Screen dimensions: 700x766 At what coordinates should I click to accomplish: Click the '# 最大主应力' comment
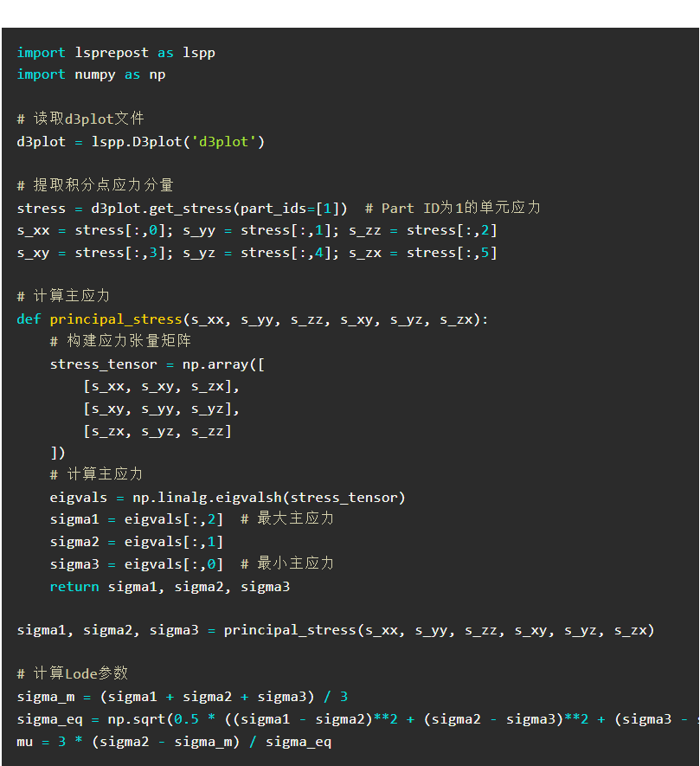pyautogui.click(x=287, y=518)
